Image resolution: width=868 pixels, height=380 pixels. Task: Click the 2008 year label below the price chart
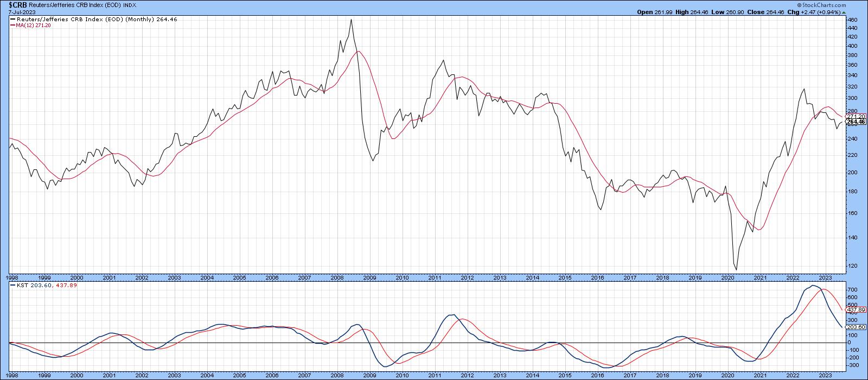(337, 277)
